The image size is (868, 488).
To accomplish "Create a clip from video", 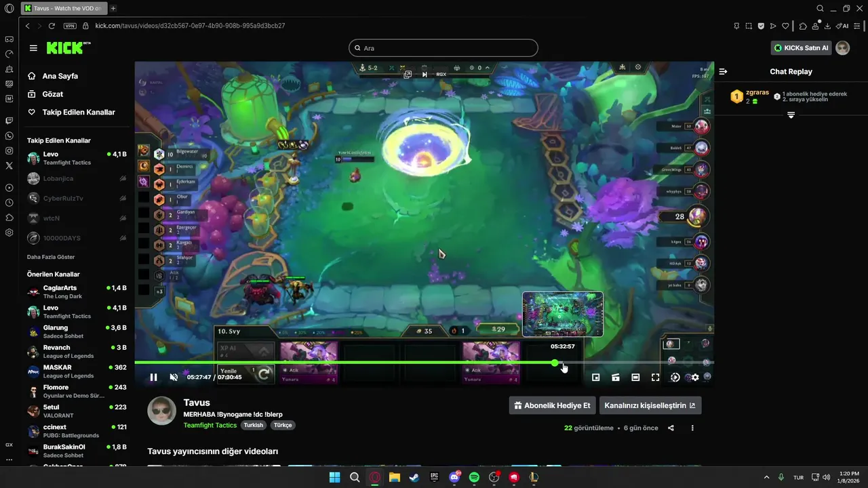I will (616, 378).
